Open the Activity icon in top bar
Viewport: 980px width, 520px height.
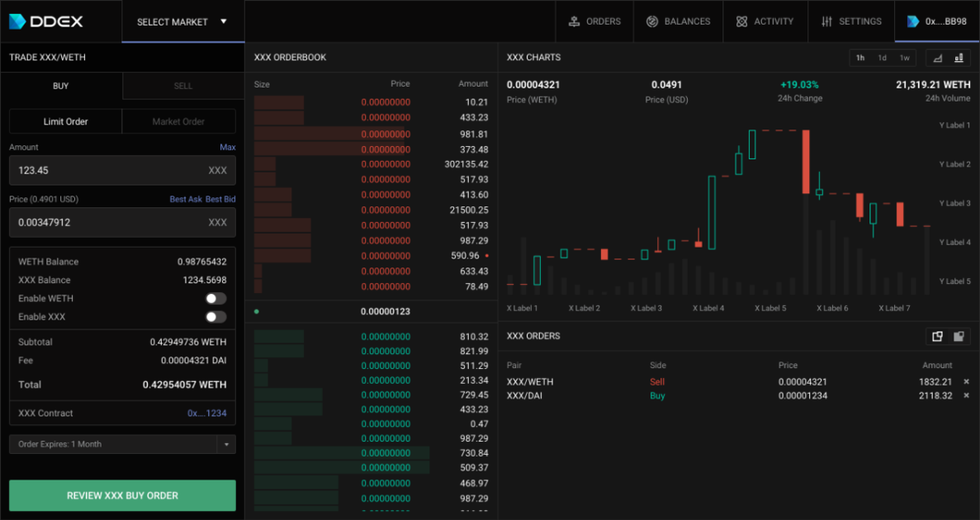pos(741,21)
